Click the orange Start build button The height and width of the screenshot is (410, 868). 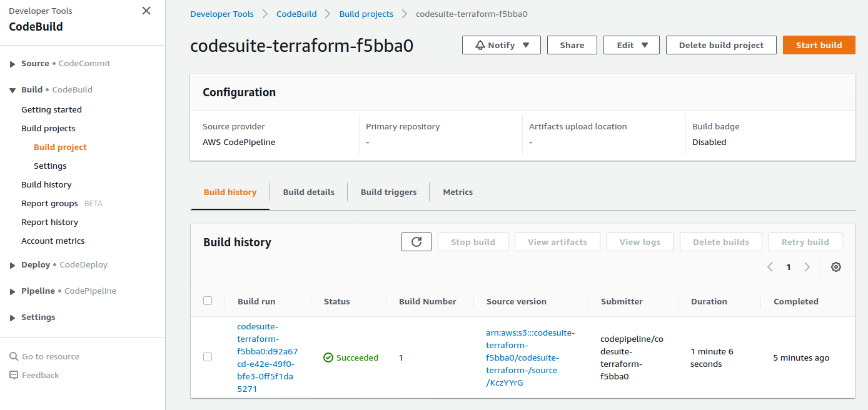819,45
